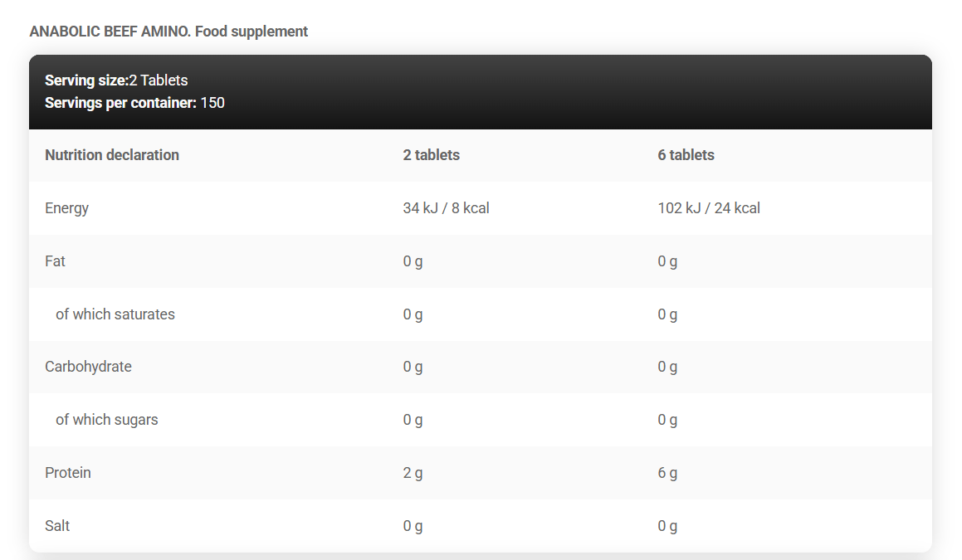Select the 2 tablets column header
This screenshot has width=962, height=560.
point(431,155)
